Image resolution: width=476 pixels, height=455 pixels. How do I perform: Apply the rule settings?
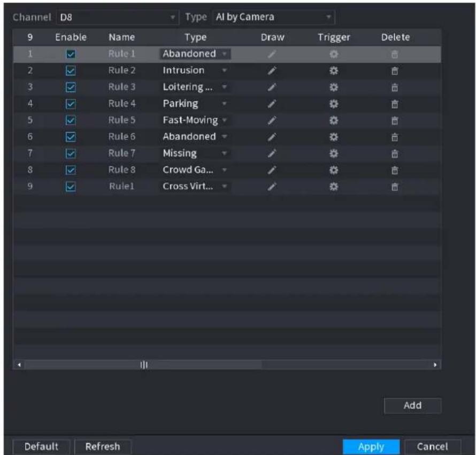click(x=371, y=446)
